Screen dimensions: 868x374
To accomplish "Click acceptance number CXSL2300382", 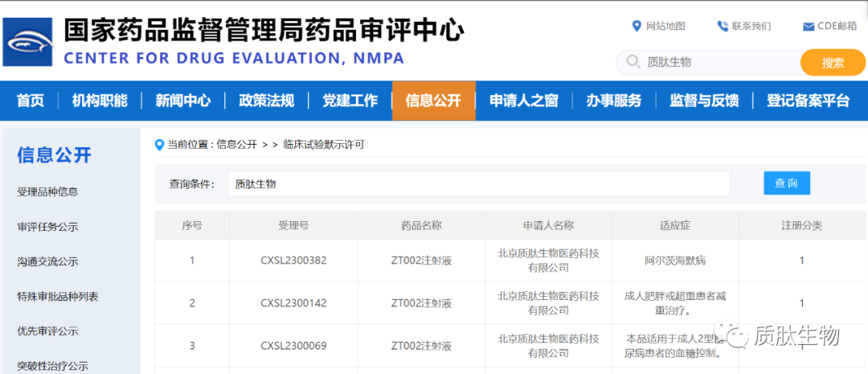I will 293,261.
